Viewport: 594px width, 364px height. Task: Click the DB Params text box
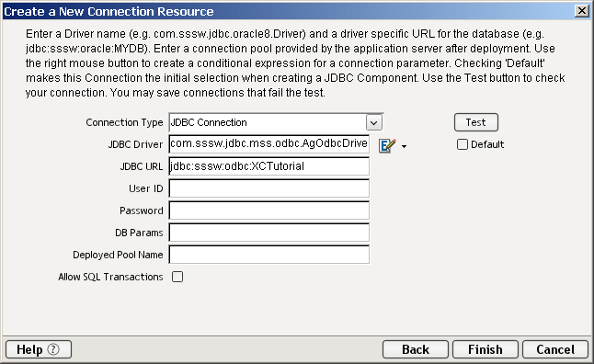pyautogui.click(x=269, y=233)
